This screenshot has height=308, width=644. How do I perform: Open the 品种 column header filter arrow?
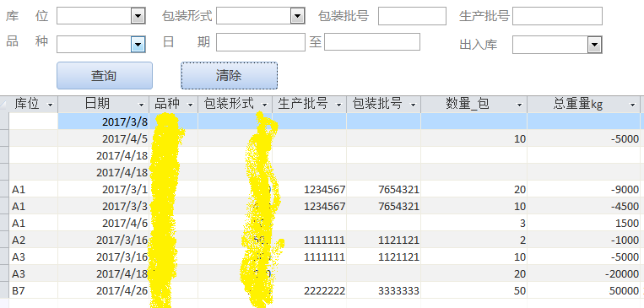coord(191,105)
